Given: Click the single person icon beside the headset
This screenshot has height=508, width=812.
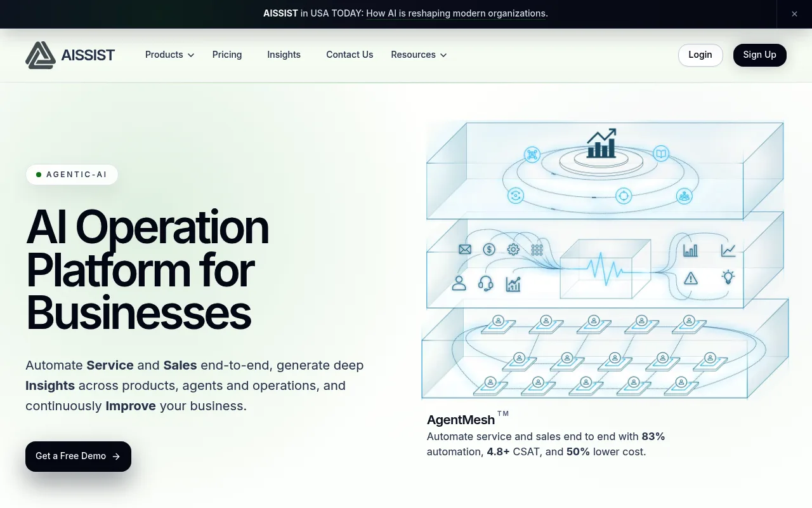Looking at the screenshot, I should [x=459, y=283].
